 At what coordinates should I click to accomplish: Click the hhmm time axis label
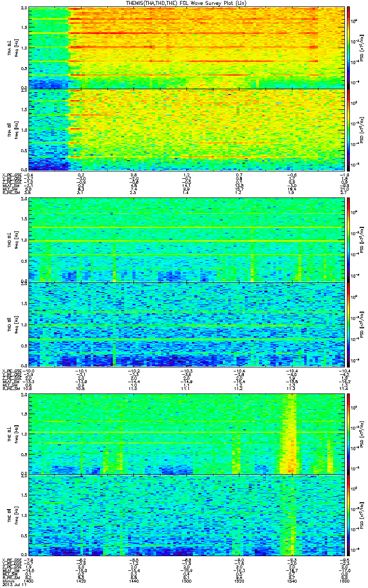tap(7, 581)
